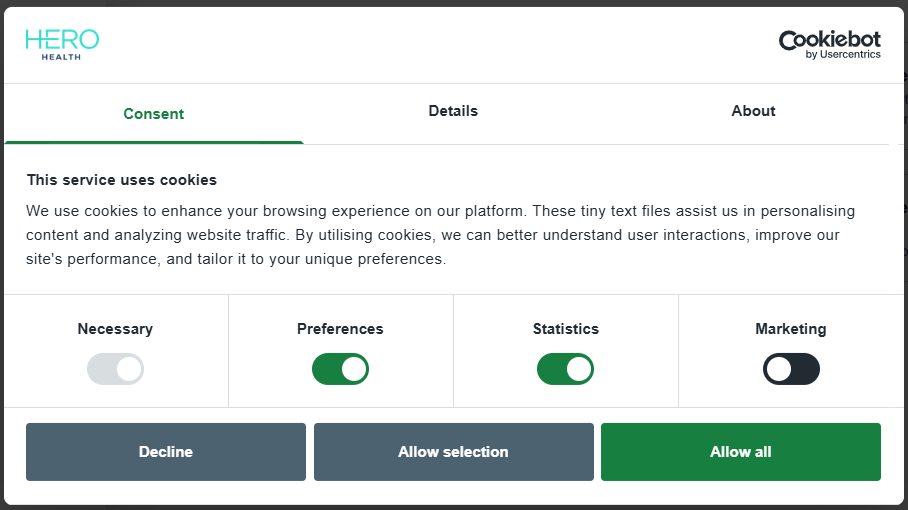Switch to the Consent tab
The width and height of the screenshot is (908, 510).
[154, 114]
